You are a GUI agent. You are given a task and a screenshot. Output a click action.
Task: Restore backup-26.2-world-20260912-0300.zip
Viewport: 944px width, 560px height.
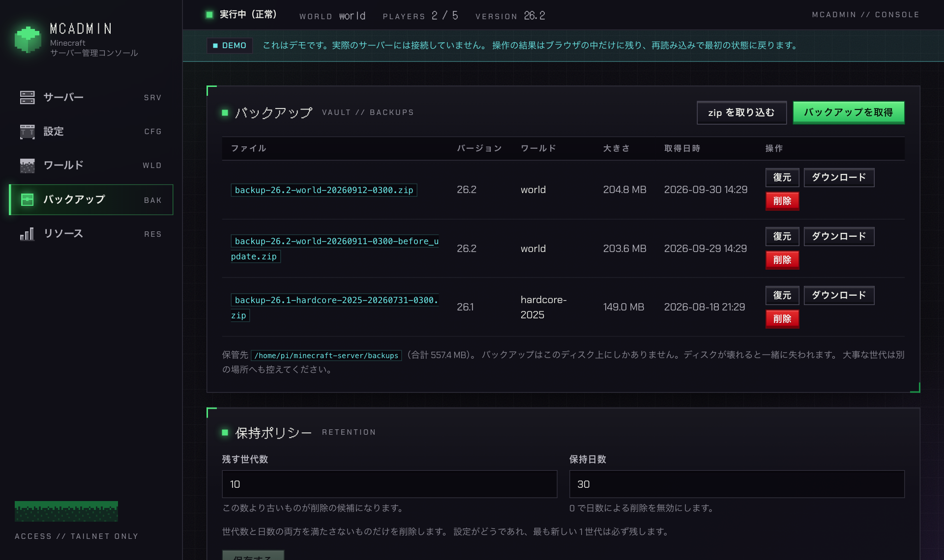click(x=782, y=177)
